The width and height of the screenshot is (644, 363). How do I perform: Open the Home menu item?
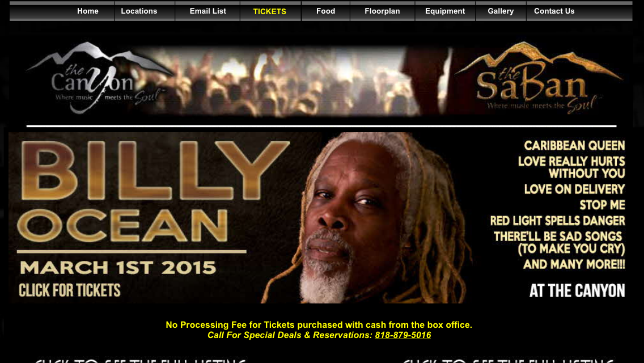click(87, 11)
